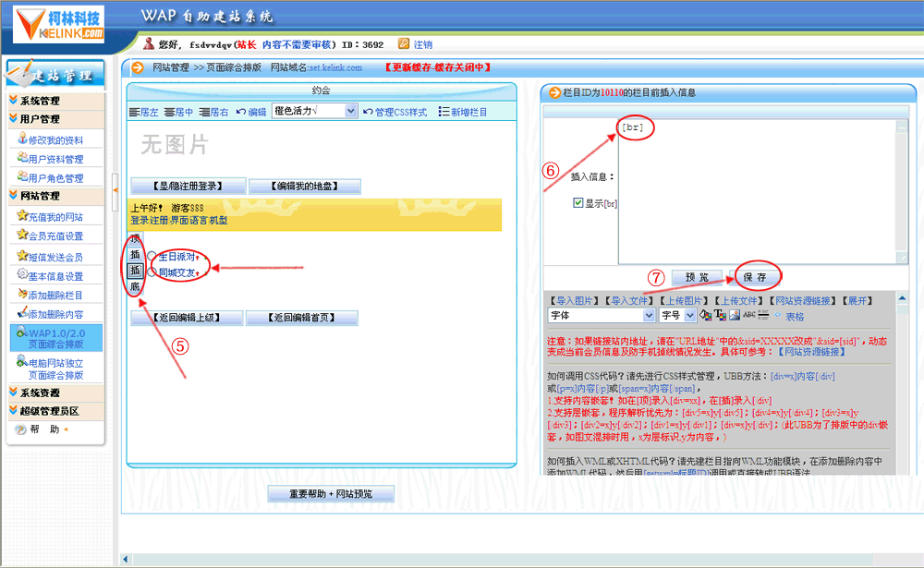Click the icon beside 添加删除栏目

(22, 294)
